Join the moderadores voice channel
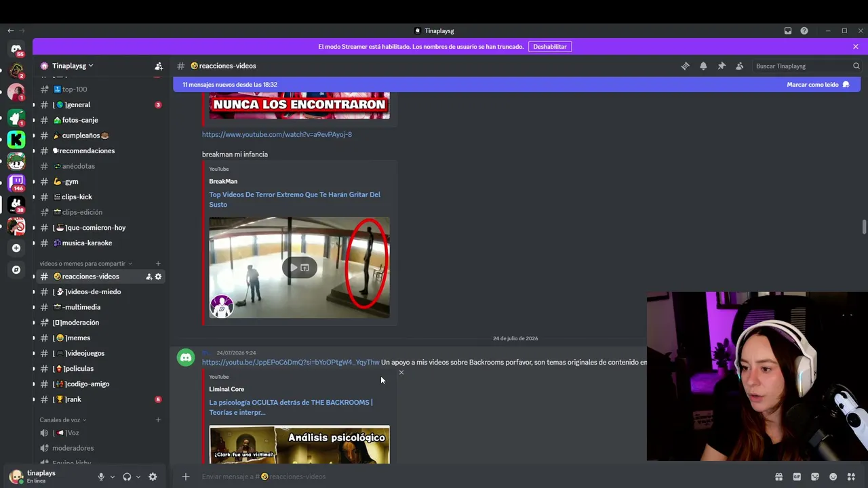This screenshot has width=868, height=488. (101, 448)
